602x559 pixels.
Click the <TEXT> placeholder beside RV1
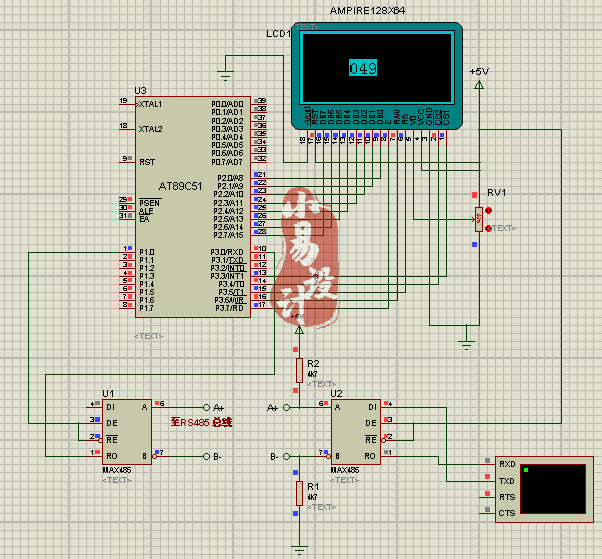(x=503, y=228)
